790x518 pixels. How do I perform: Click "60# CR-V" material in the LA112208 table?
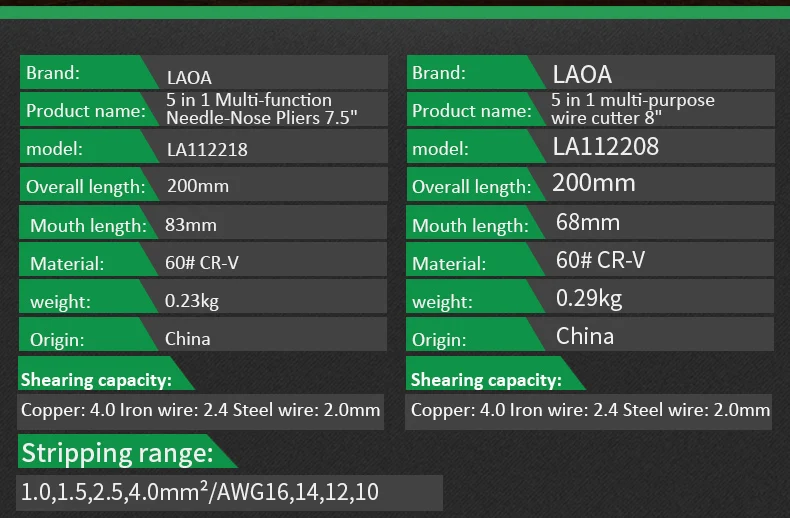pyautogui.click(x=600, y=260)
